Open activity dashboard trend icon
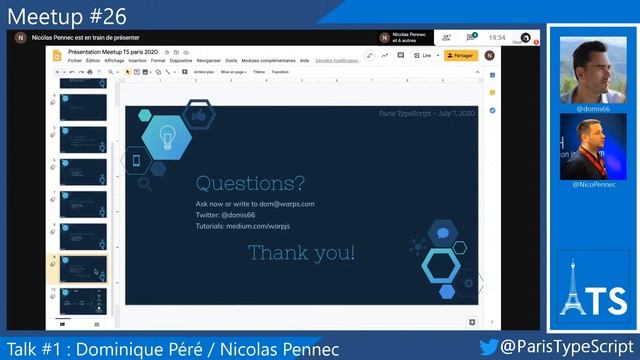 pyautogui.click(x=384, y=55)
